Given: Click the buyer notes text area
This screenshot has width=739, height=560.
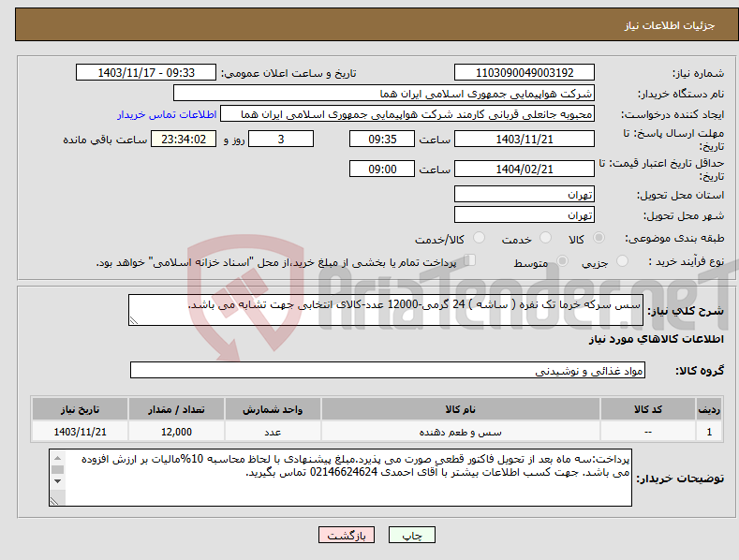Looking at the screenshot, I should point(340,478).
